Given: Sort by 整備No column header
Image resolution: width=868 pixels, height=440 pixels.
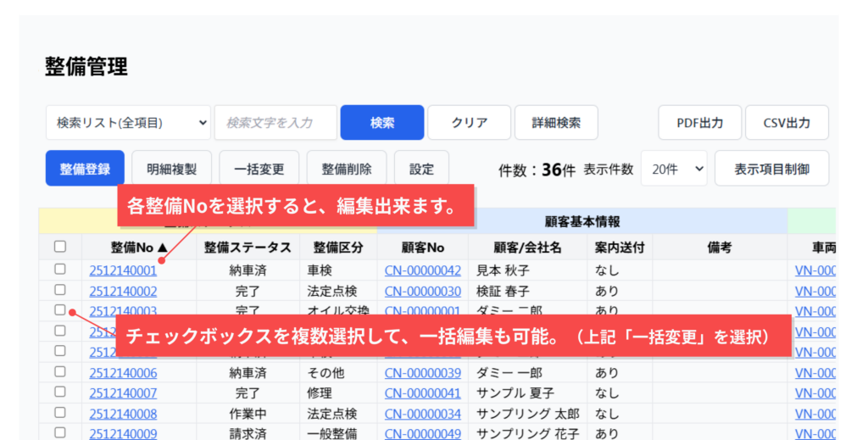Looking at the screenshot, I should 139,248.
